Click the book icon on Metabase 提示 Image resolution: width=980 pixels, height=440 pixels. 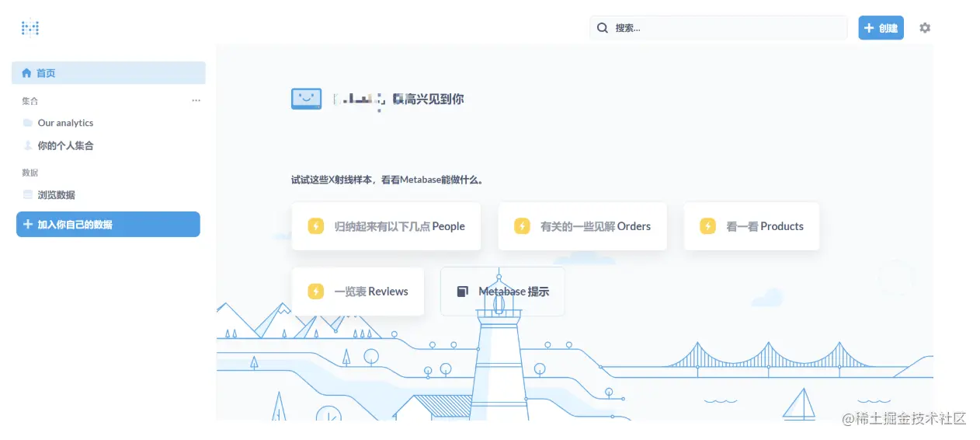tap(463, 292)
